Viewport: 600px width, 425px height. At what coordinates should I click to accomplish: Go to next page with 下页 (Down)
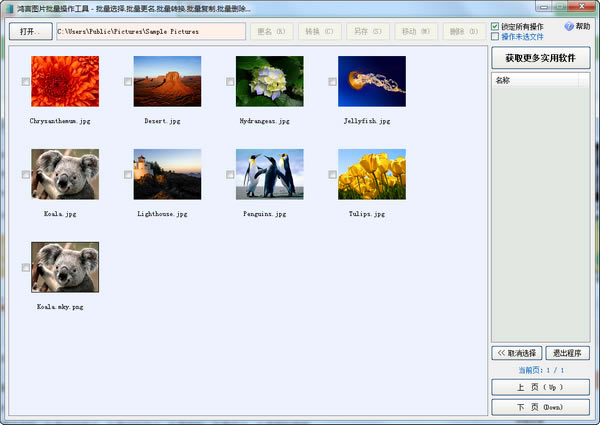click(540, 407)
